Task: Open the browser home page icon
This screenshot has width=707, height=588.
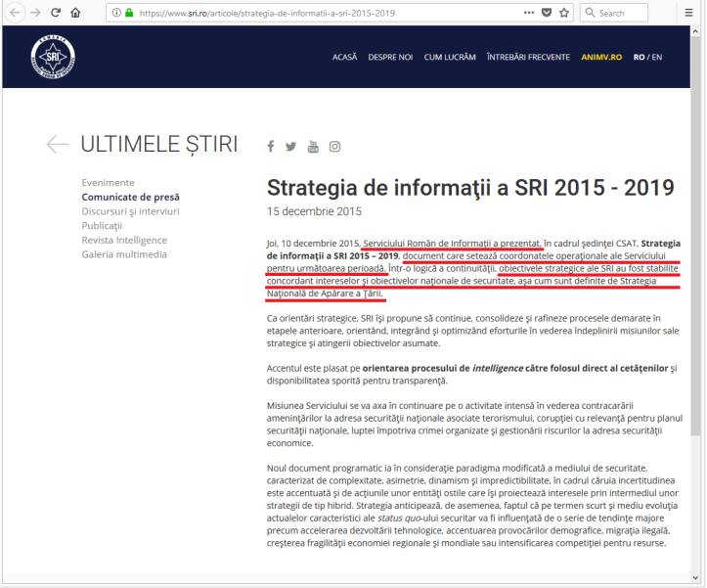Action: click(75, 13)
